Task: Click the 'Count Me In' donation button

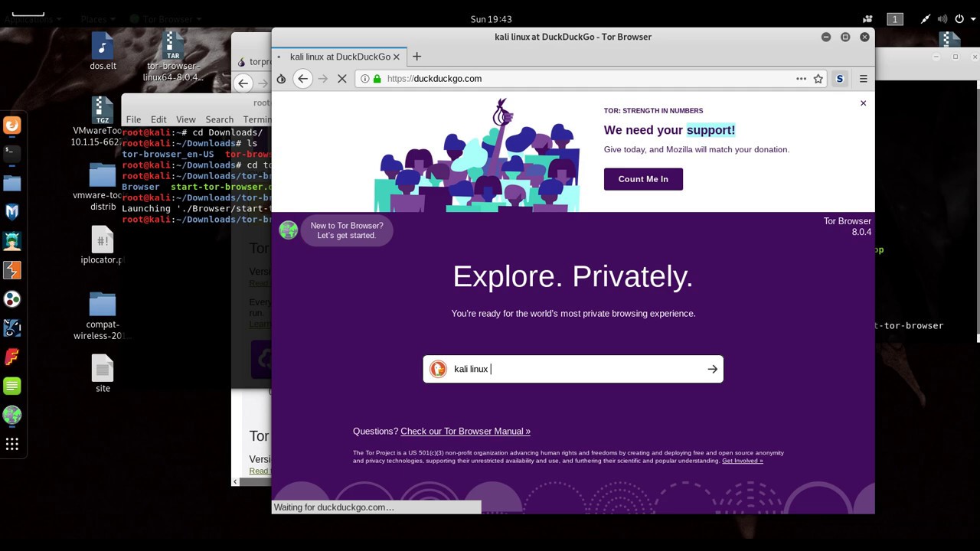Action: click(643, 179)
